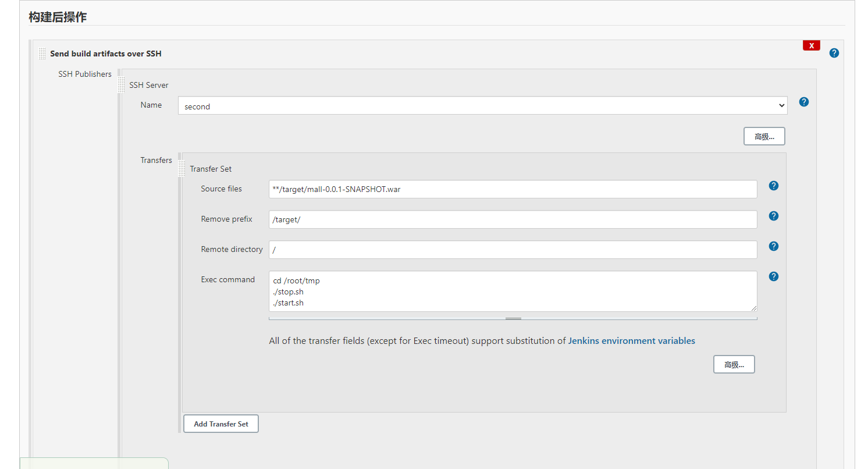Open Transfer Set advanced settings (高级)

pos(734,365)
